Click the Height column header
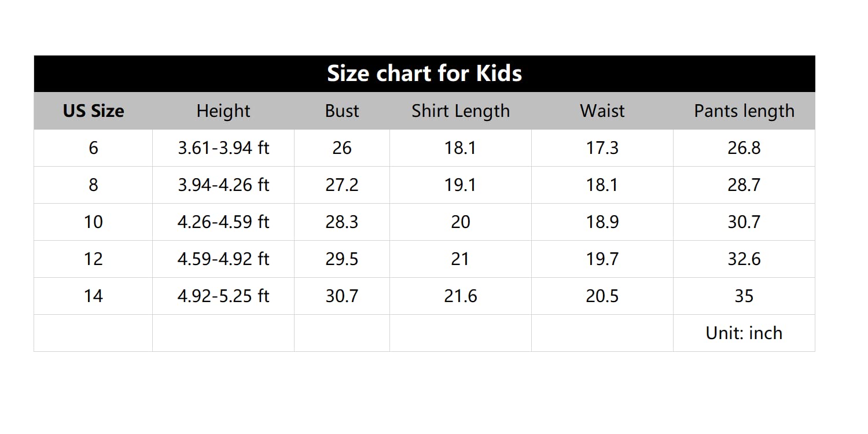The image size is (868, 434). [x=223, y=111]
